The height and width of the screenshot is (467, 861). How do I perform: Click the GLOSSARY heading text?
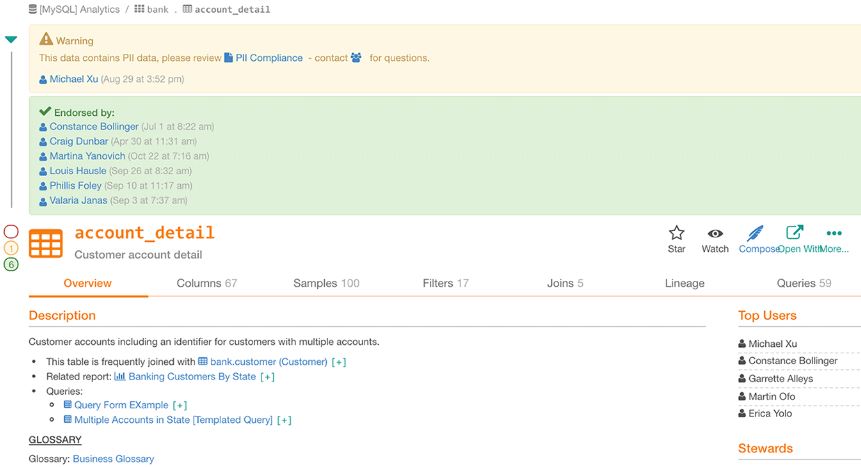(x=55, y=440)
